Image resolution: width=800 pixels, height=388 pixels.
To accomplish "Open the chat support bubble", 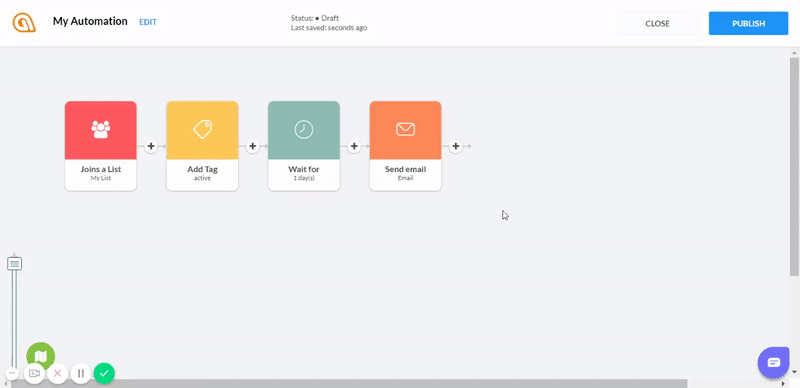I will (773, 363).
